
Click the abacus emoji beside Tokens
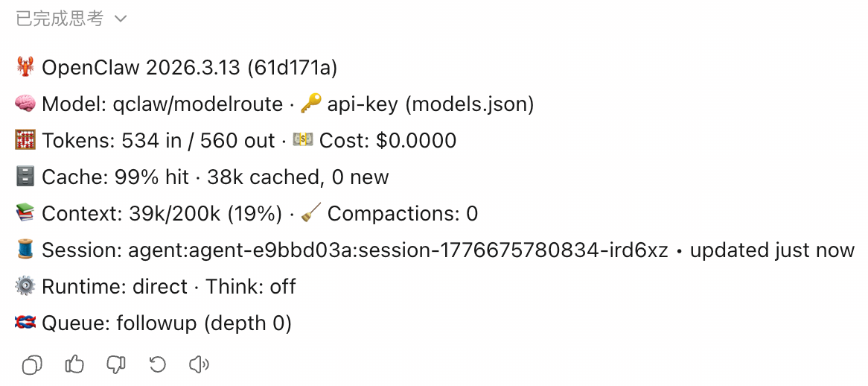25,141
